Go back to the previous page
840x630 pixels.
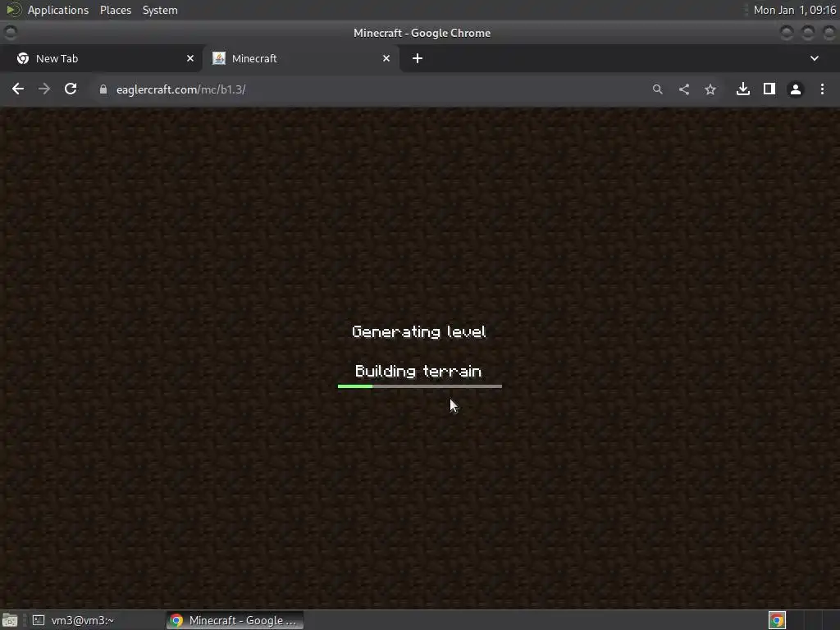[18, 89]
